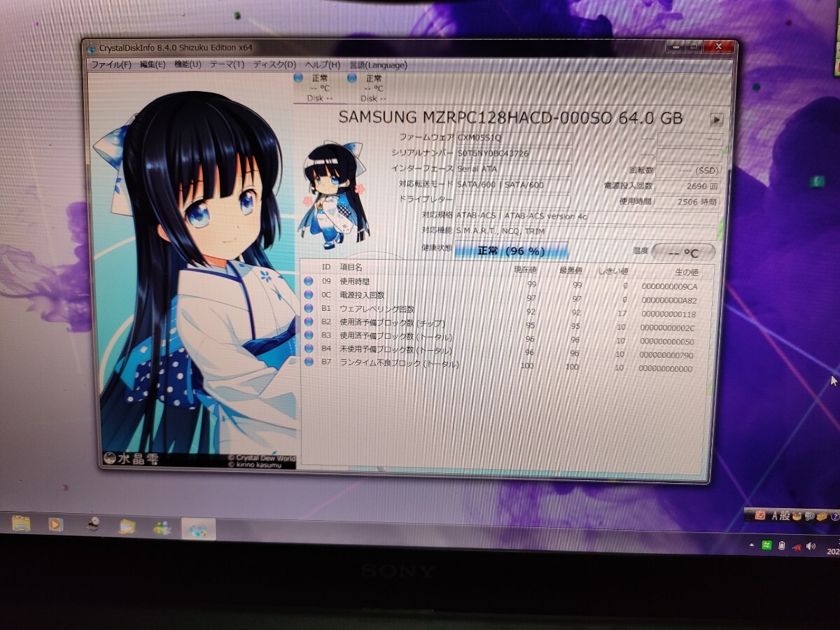Click the status orb for ID B2

coord(309,322)
